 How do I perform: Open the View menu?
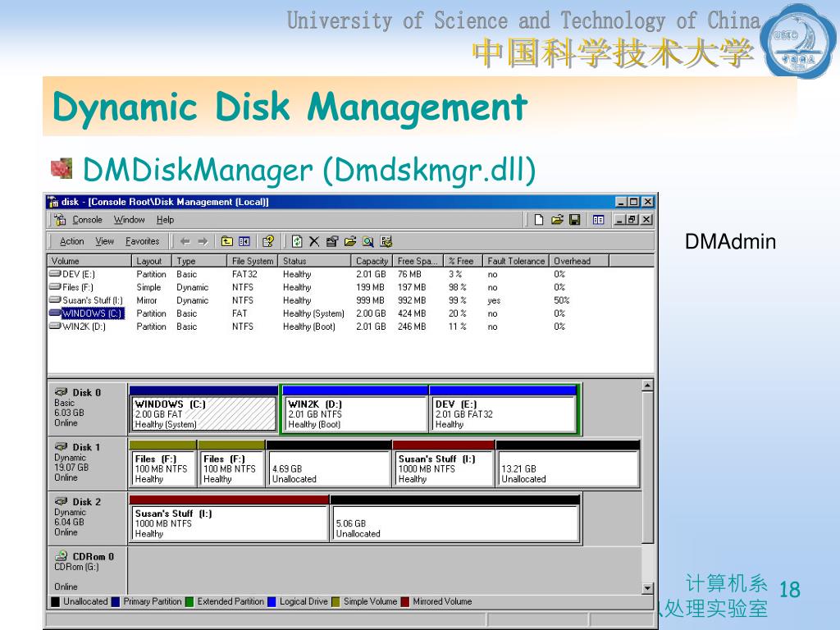tap(104, 242)
